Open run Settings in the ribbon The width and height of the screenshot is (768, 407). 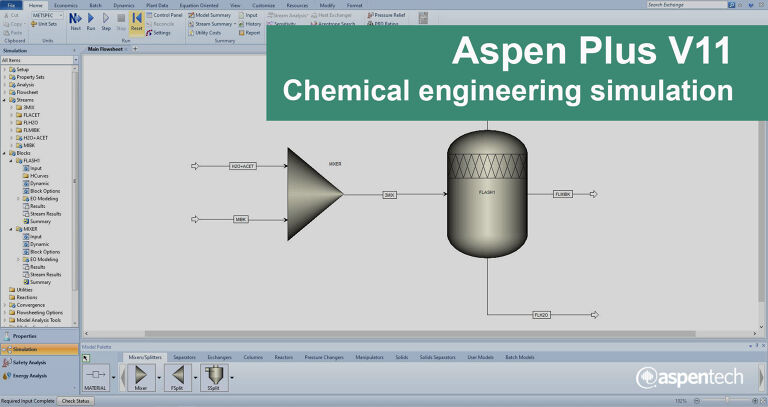point(158,33)
